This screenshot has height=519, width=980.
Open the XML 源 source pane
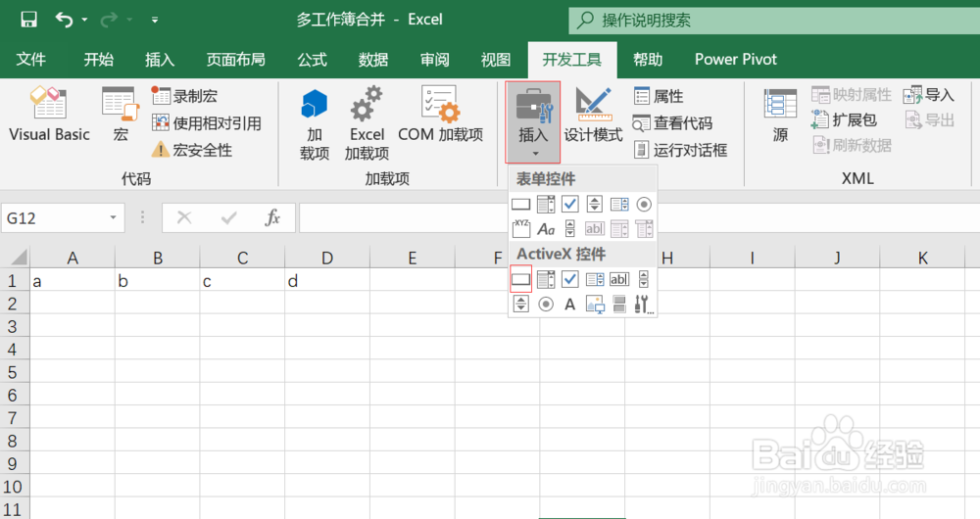tap(780, 116)
